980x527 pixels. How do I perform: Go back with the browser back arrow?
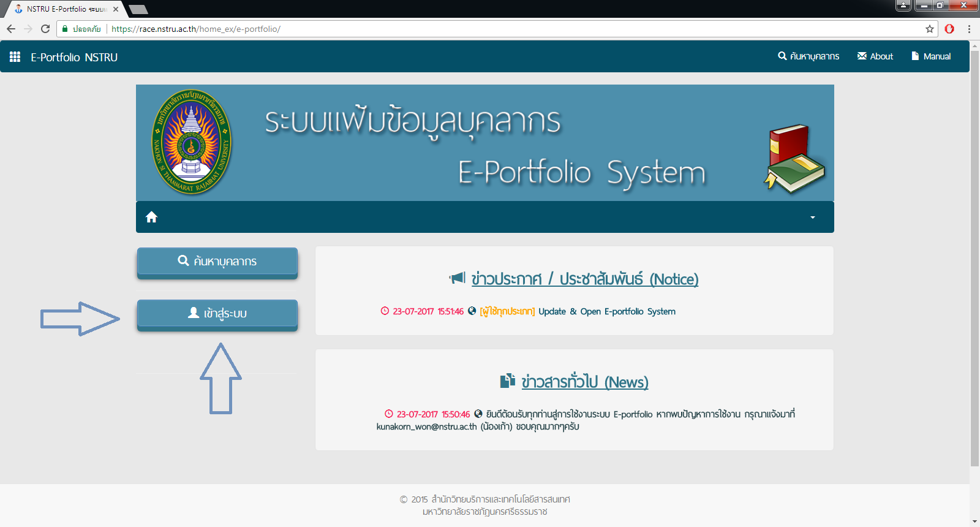point(11,29)
